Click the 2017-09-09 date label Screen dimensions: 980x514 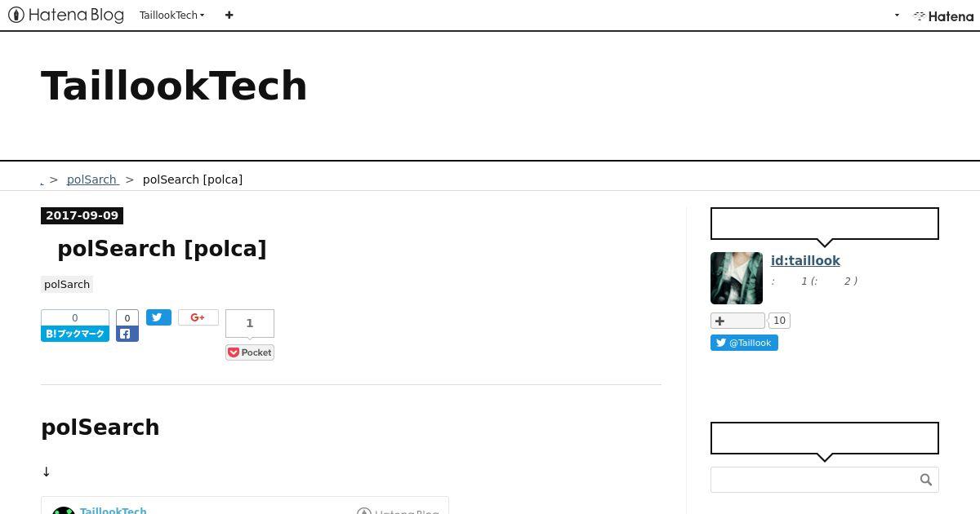tap(82, 215)
